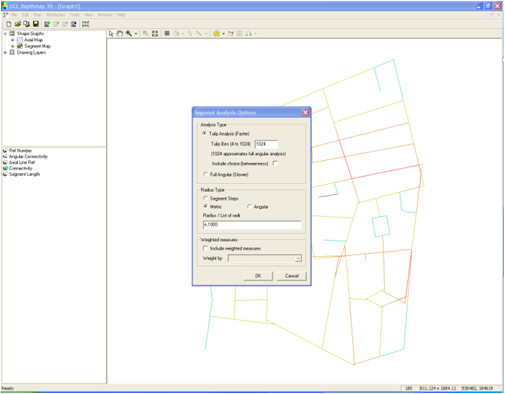
Task: Open the File menu
Action: click(14, 15)
